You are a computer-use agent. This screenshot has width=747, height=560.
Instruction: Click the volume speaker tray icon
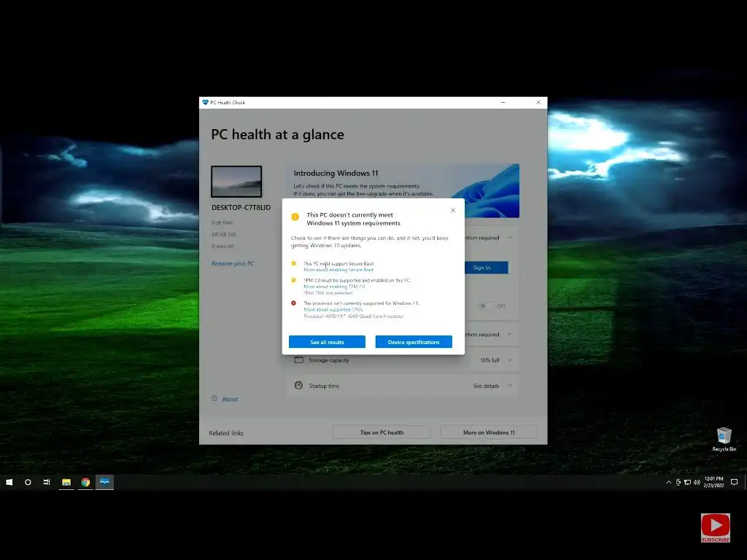click(697, 483)
